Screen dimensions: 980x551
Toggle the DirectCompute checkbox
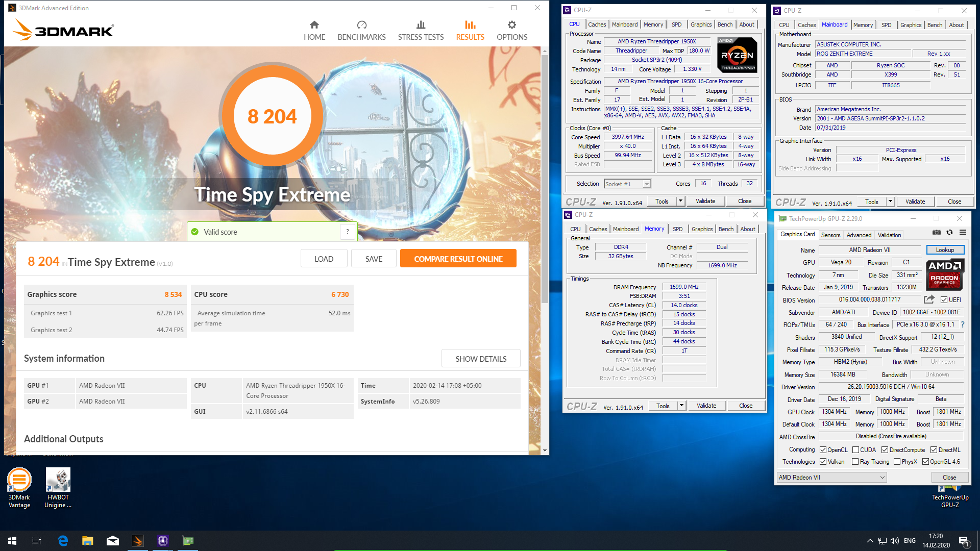pyautogui.click(x=885, y=450)
